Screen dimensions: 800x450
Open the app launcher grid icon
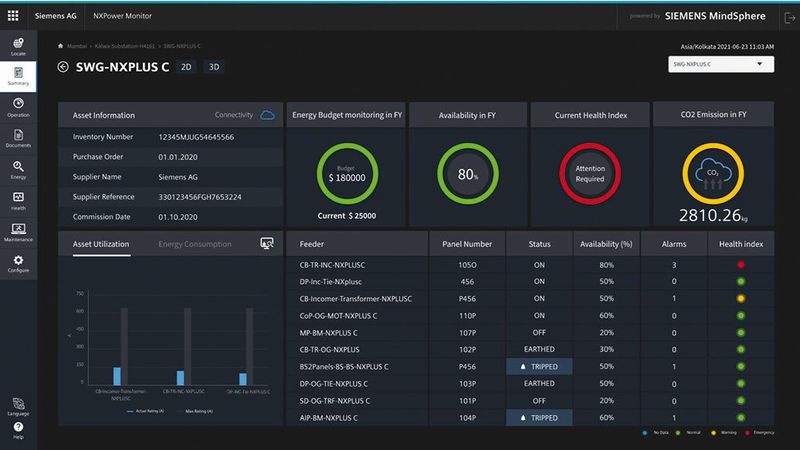pos(13,16)
